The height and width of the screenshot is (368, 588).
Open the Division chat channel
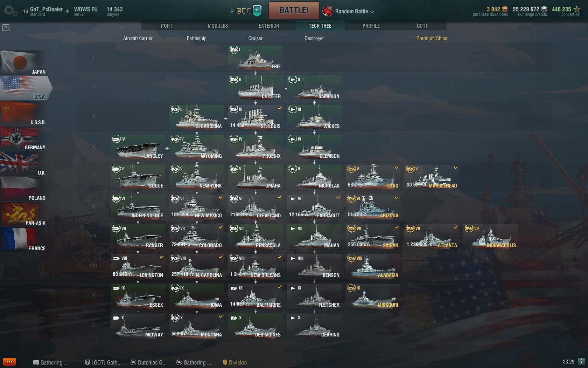[x=235, y=362]
